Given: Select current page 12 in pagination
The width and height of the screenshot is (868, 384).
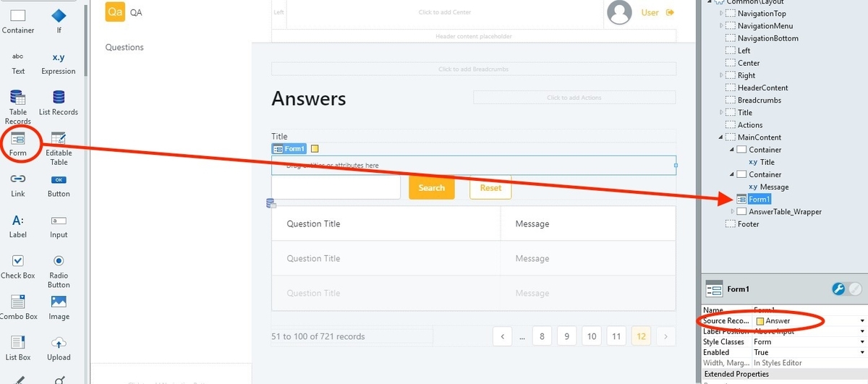Looking at the screenshot, I should pyautogui.click(x=641, y=336).
